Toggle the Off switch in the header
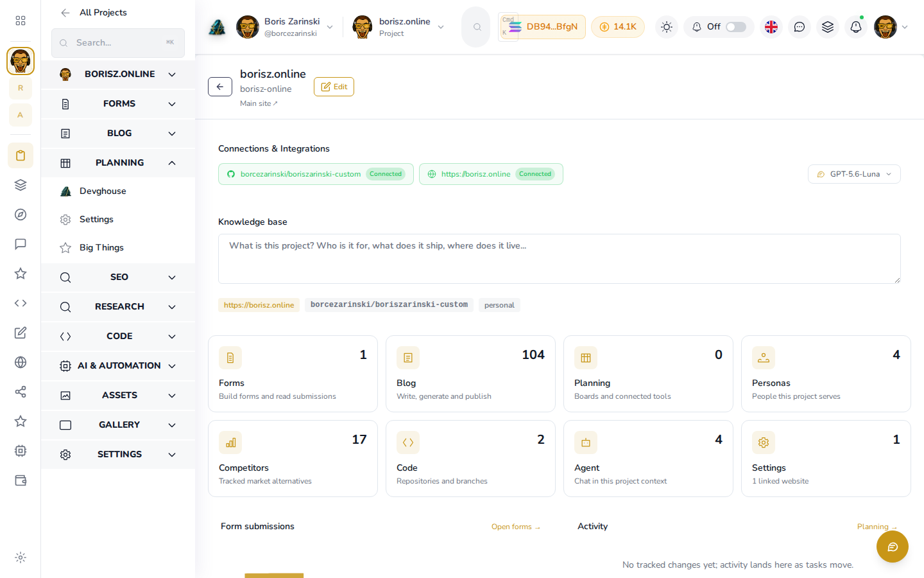Viewport: 924px width, 578px height. [736, 27]
